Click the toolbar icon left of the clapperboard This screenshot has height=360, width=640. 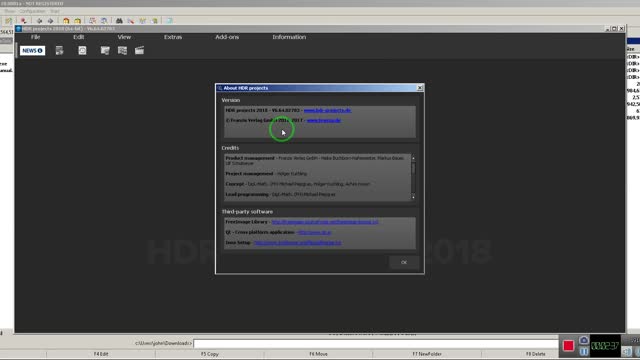(122, 51)
